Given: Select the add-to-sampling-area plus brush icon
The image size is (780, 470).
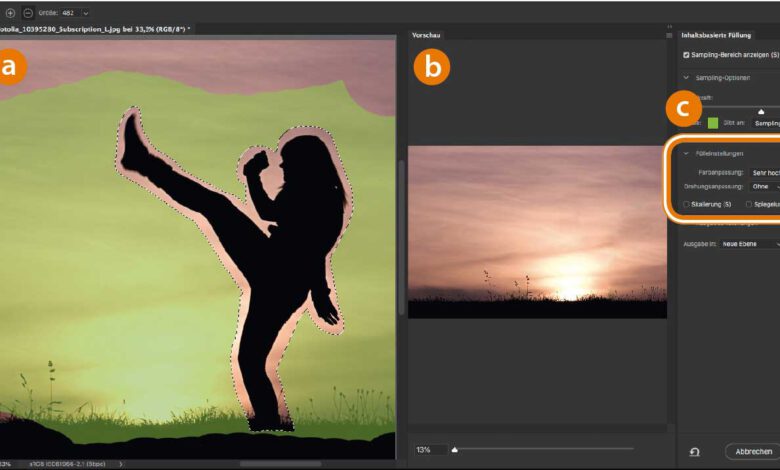Looking at the screenshot, I should 10,13.
